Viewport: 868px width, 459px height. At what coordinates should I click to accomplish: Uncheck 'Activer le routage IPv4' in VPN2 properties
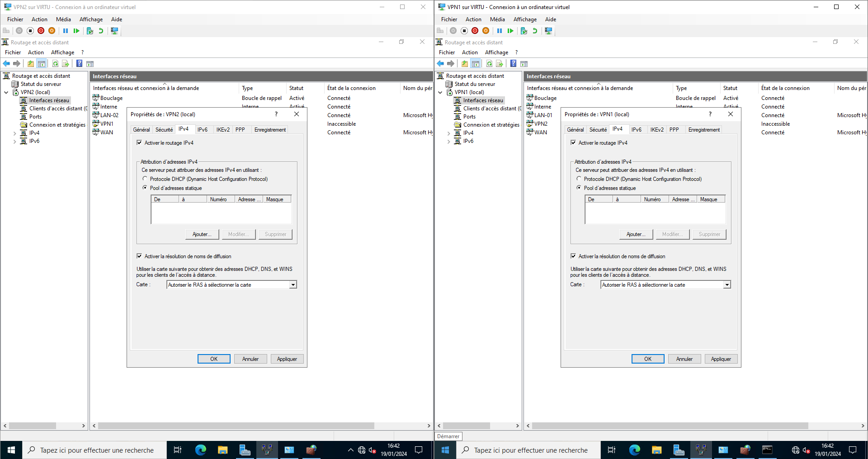click(x=140, y=143)
